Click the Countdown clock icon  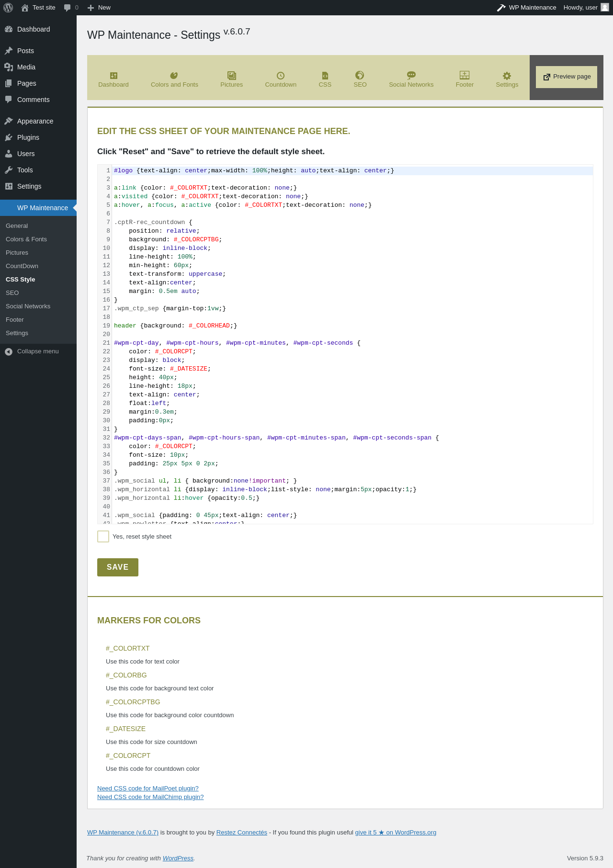281,76
